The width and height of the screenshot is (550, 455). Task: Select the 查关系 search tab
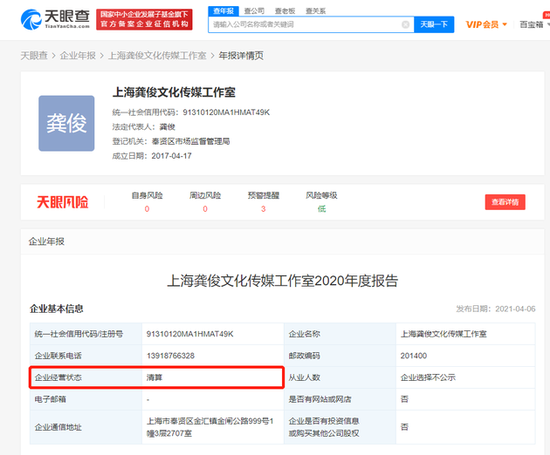[316, 11]
